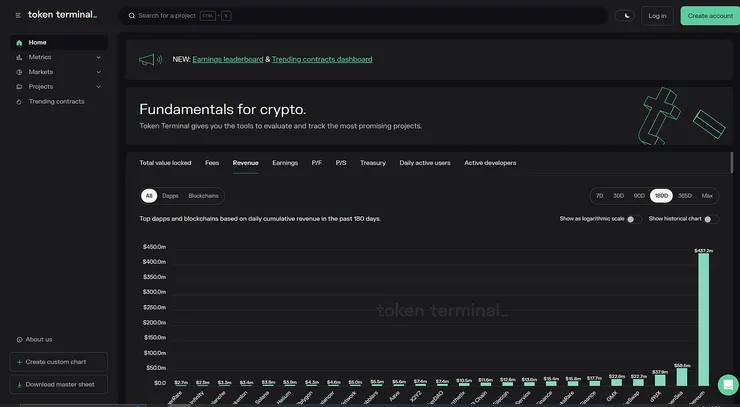Open the token terminal logo link
The width and height of the screenshot is (740, 407).
(62, 15)
